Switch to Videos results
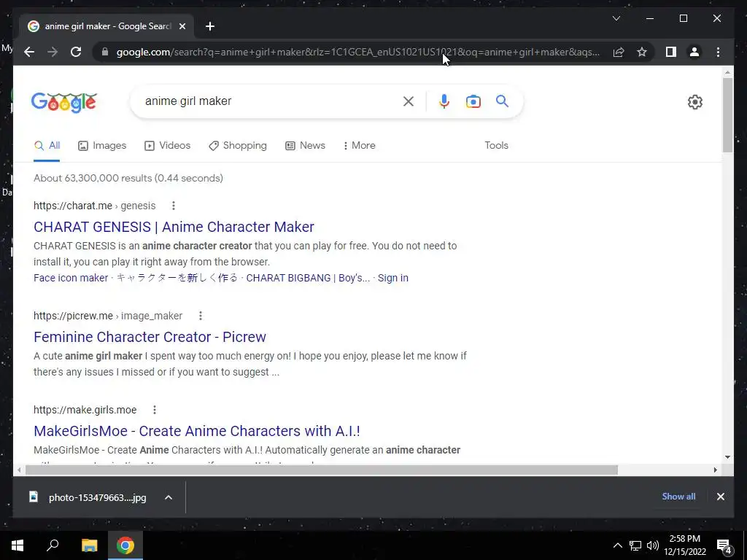Image resolution: width=747 pixels, height=560 pixels. [x=167, y=146]
